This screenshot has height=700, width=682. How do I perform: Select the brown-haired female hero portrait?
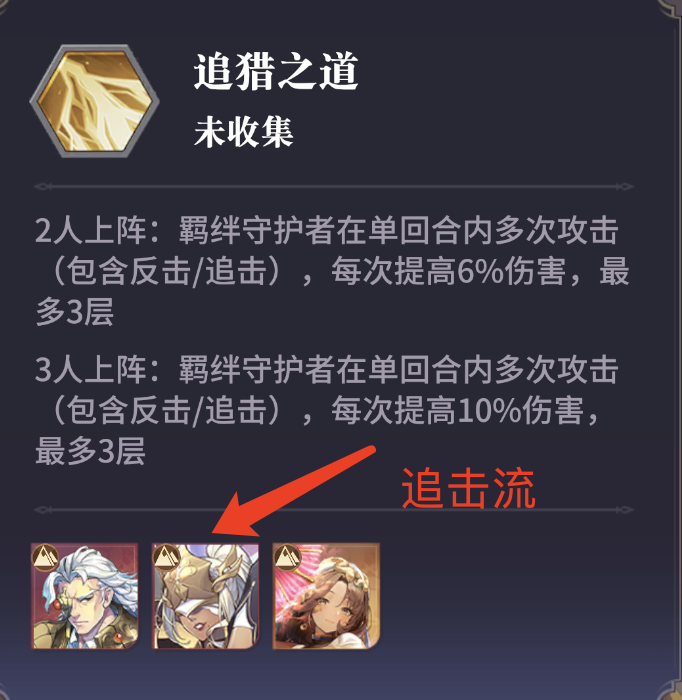pyautogui.click(x=326, y=596)
